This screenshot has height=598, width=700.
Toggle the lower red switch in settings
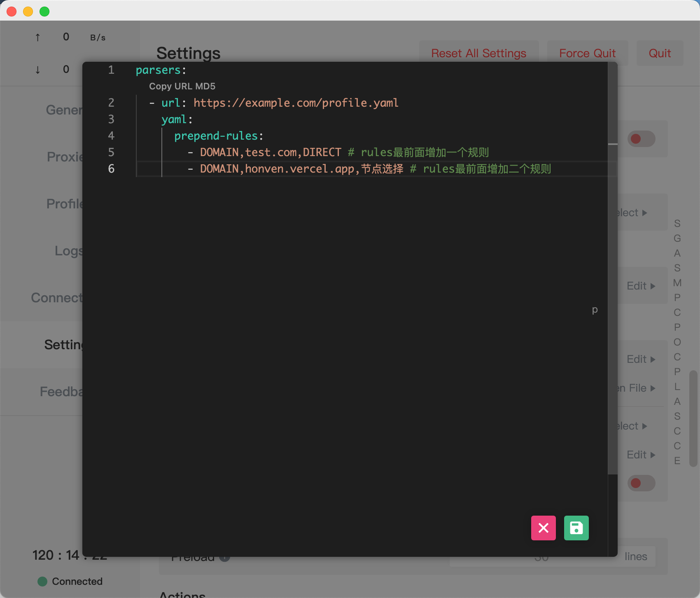click(x=641, y=483)
